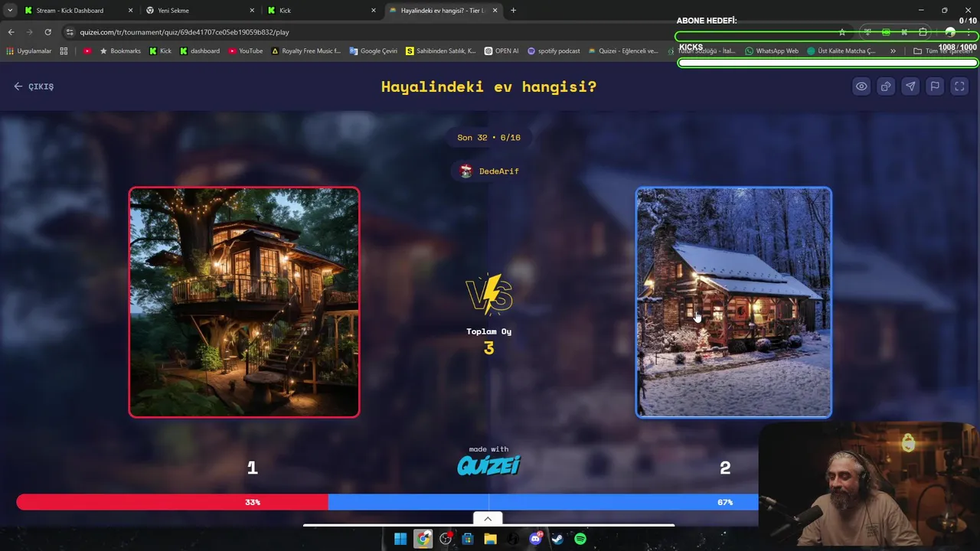Open the YouTube bookmark
This screenshot has width=980, height=551.
(245, 51)
